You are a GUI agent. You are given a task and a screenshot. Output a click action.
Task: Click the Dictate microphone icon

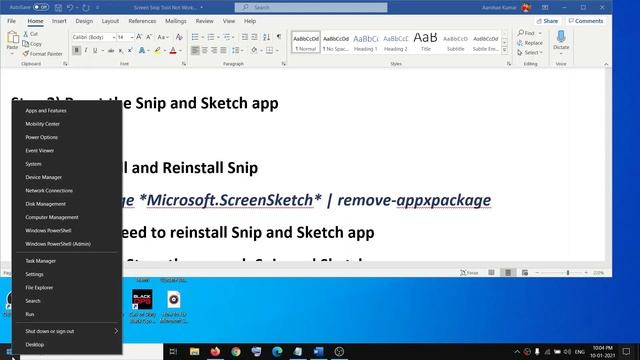(561, 37)
